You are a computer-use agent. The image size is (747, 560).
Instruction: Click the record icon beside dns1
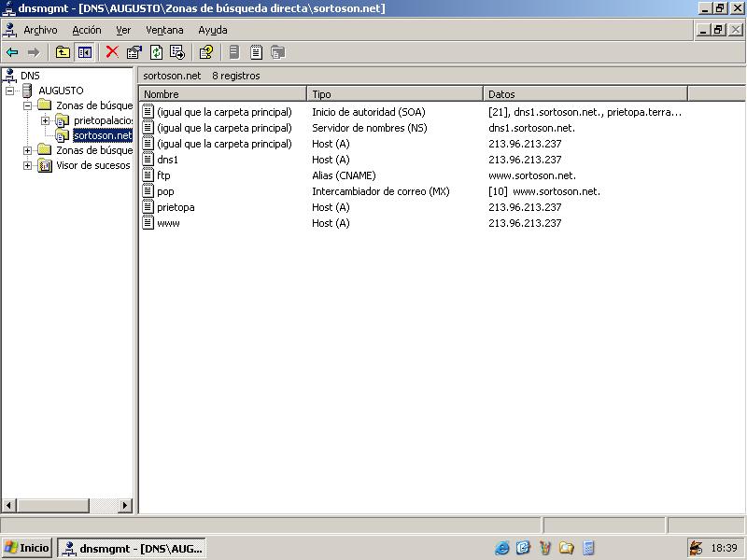[x=148, y=159]
